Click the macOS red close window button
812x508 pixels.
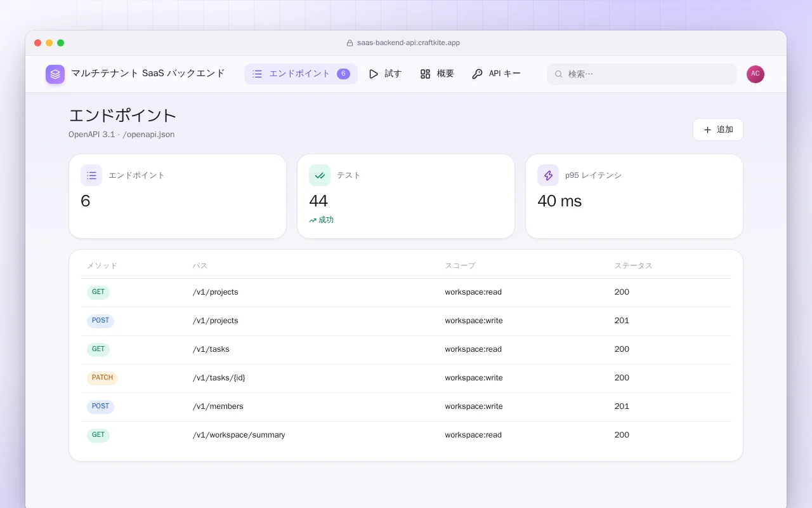pos(38,43)
